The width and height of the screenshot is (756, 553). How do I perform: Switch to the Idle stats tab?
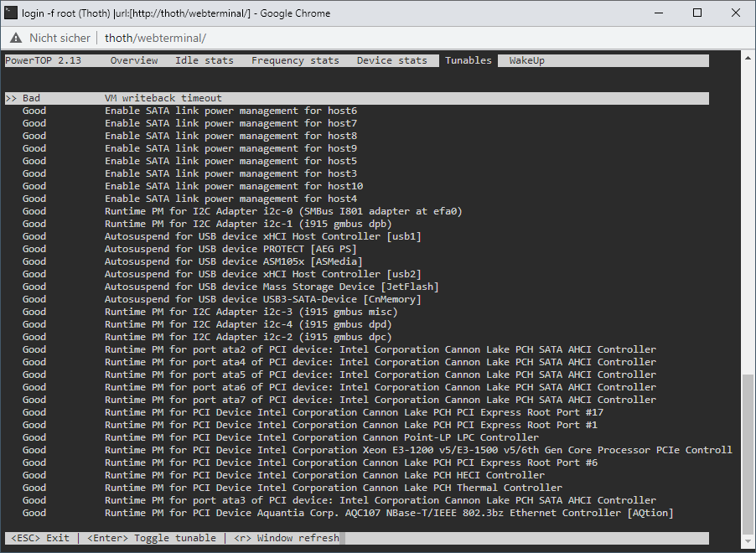click(205, 60)
